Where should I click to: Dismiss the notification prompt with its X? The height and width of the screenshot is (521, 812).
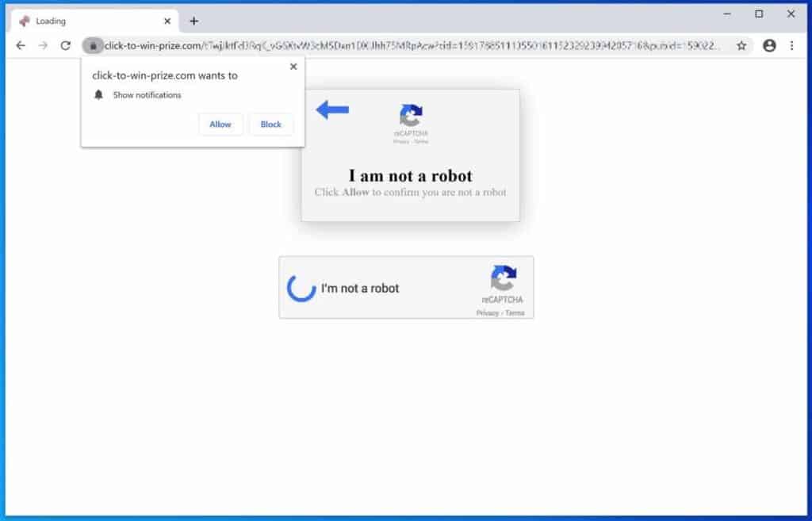click(293, 67)
